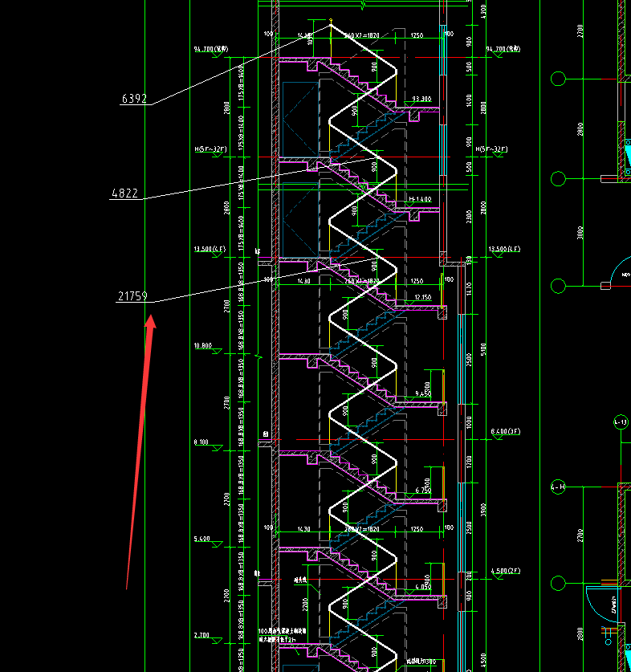Select the 3900 vertical dimension text
The image size is (631, 672).
(x=483, y=510)
